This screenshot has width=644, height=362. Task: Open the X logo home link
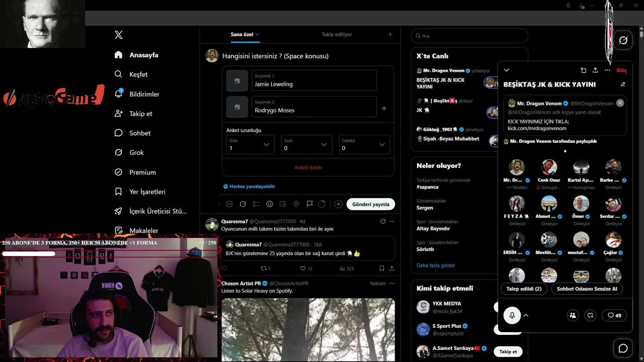click(119, 35)
